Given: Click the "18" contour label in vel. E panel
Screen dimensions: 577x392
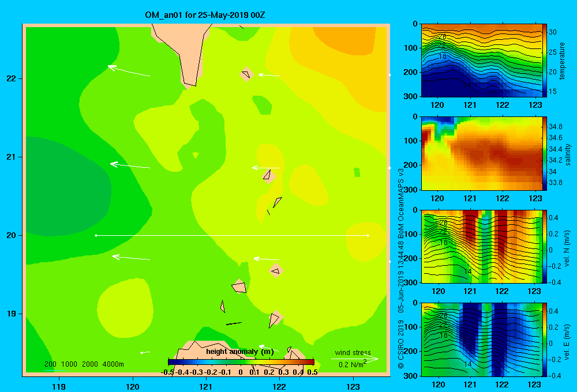Looking at the screenshot, I should pyautogui.click(x=443, y=336).
